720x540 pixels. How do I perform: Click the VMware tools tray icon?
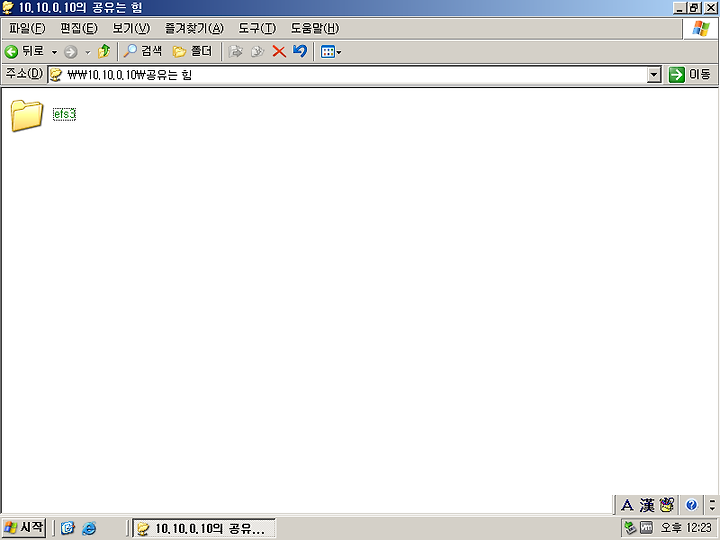pos(646,528)
